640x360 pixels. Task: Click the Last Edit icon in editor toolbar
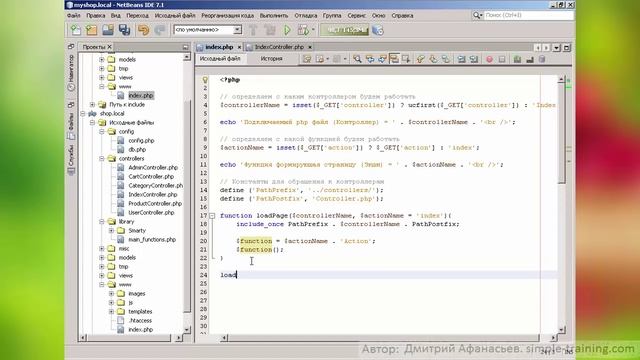coord(307,59)
